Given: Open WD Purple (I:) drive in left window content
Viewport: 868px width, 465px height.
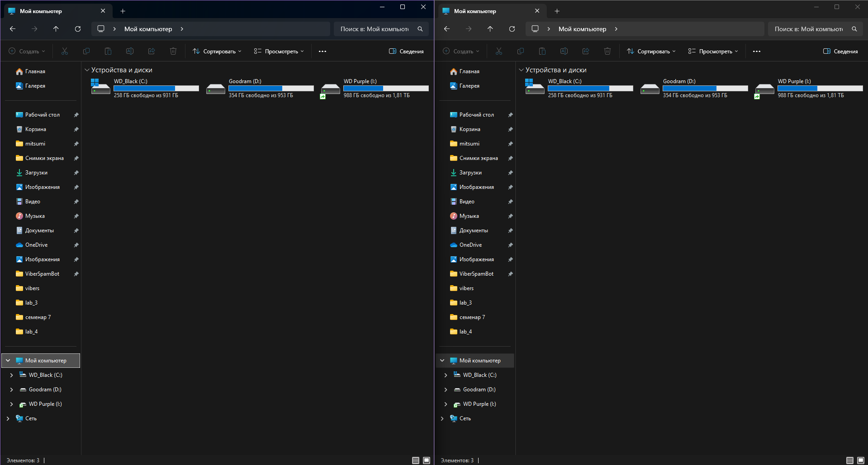Looking at the screenshot, I should [x=375, y=88].
